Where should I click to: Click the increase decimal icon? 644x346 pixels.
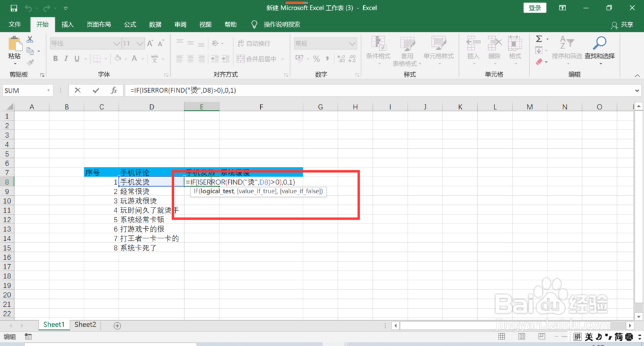click(x=341, y=59)
